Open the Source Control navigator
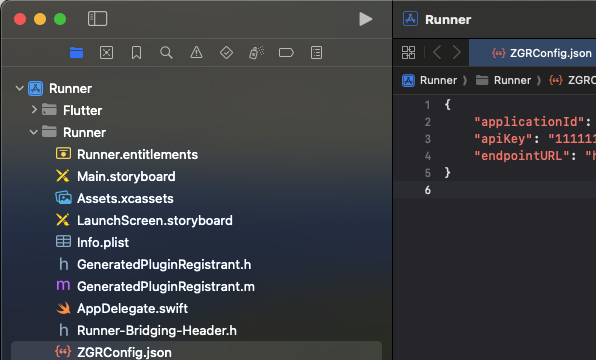 (x=106, y=52)
